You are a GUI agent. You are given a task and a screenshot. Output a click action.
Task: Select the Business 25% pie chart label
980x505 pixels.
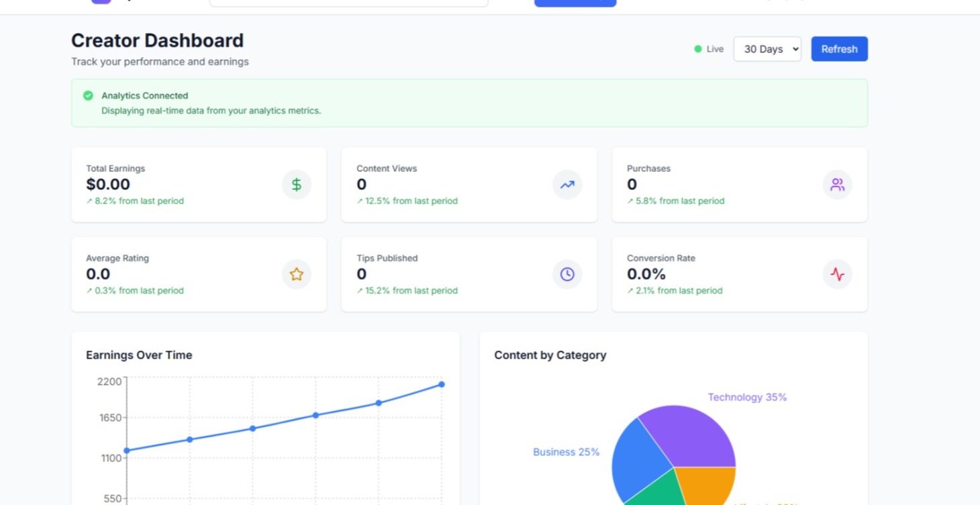(x=566, y=452)
